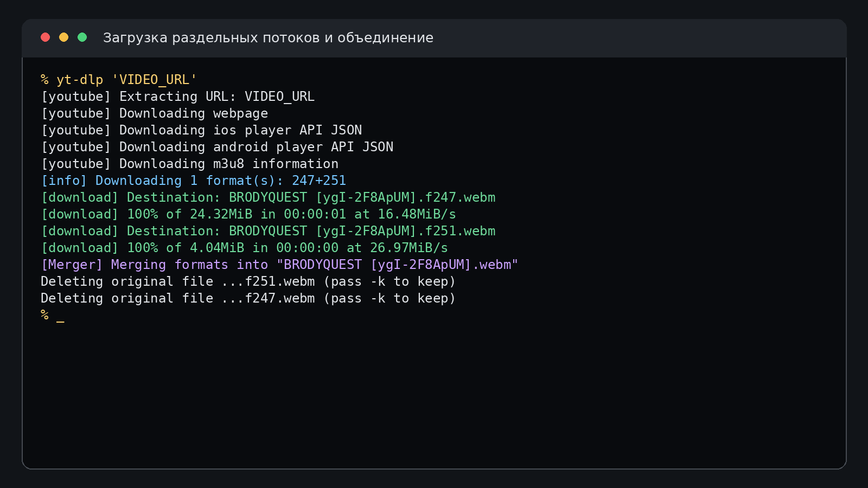Click the info line 'Downloading 1 format(s): 247+251'
The height and width of the screenshot is (488, 868).
tap(194, 181)
